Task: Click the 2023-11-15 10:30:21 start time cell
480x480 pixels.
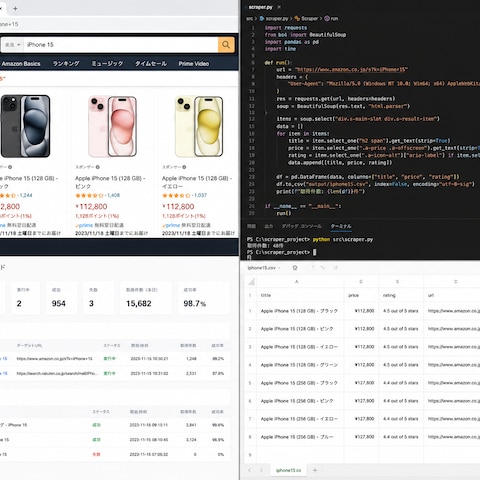Action: 149,359
